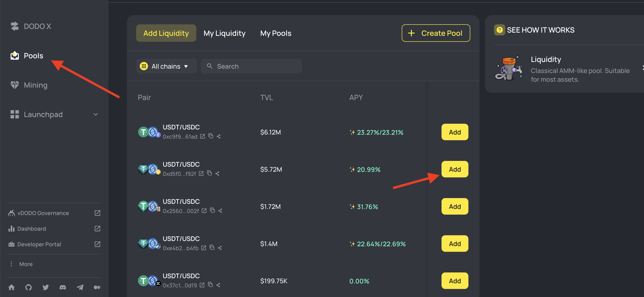The image size is (644, 297).
Task: Open the Dashboard external link
Action: 54,229
